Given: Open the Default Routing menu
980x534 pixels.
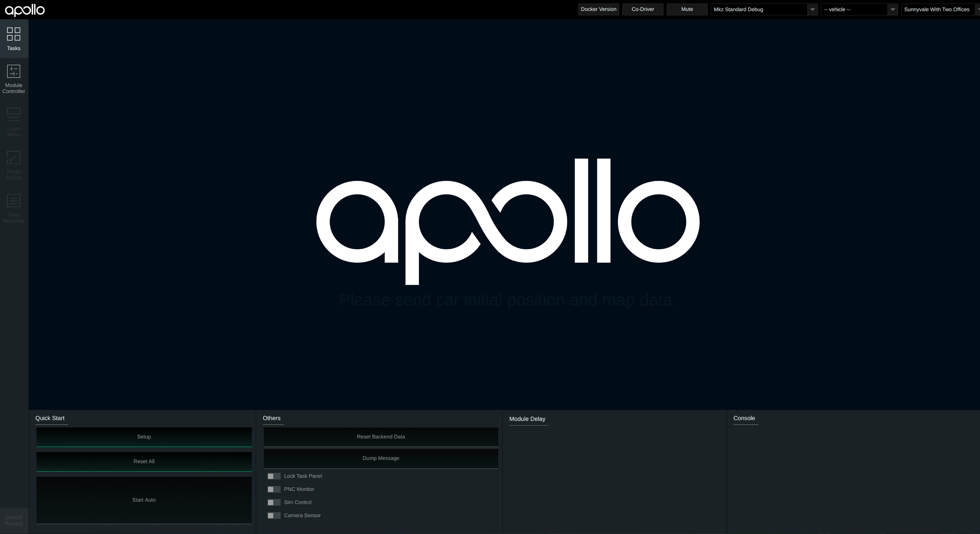Looking at the screenshot, I should [14, 520].
